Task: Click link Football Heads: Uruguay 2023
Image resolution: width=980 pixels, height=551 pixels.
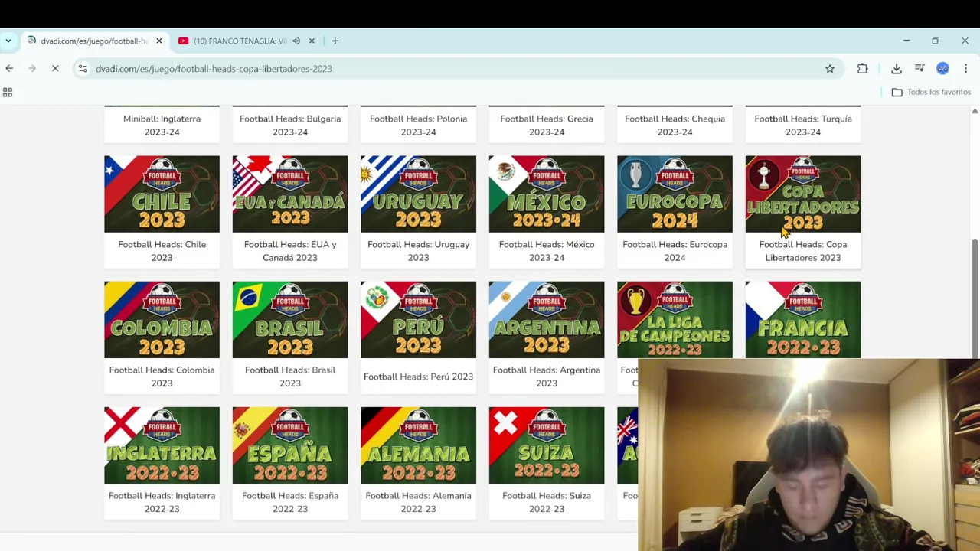Action: [418, 251]
